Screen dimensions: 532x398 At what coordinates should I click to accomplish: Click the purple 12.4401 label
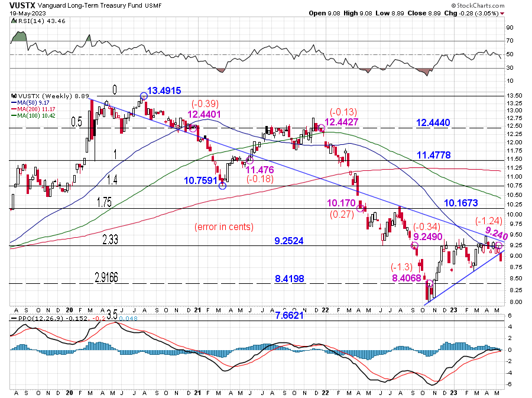pyautogui.click(x=205, y=114)
